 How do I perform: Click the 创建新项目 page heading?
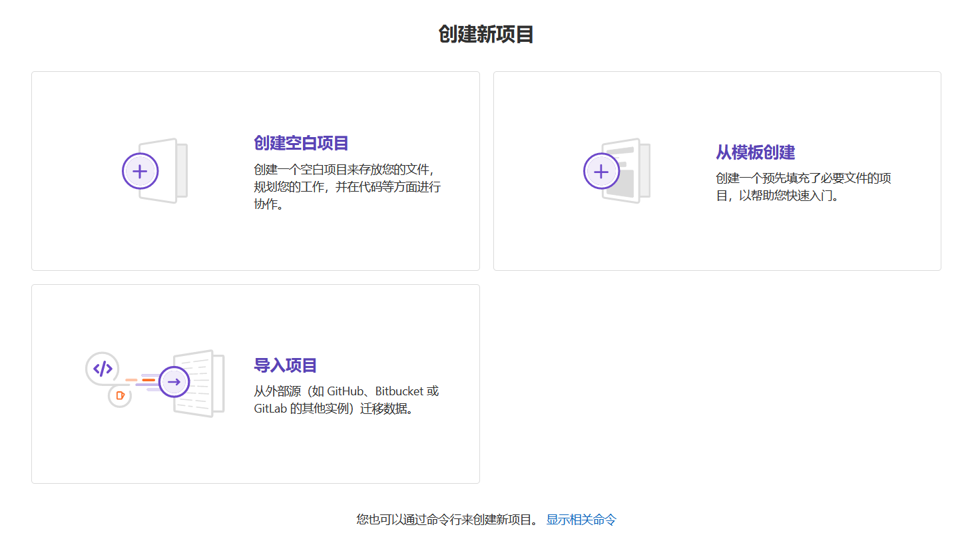(x=486, y=34)
